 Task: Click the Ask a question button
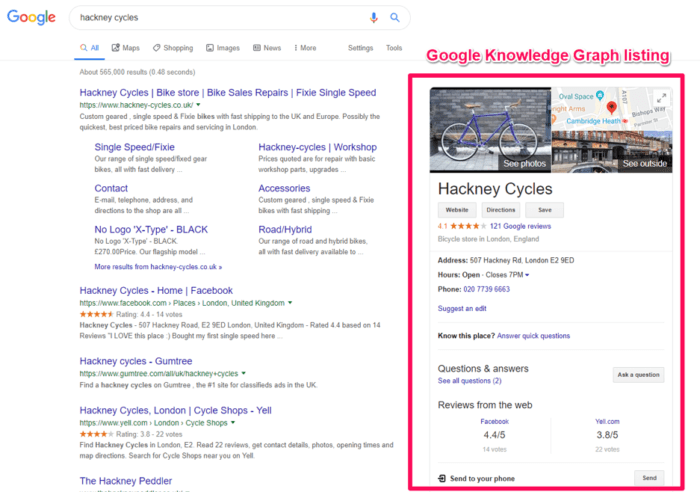pyautogui.click(x=637, y=375)
